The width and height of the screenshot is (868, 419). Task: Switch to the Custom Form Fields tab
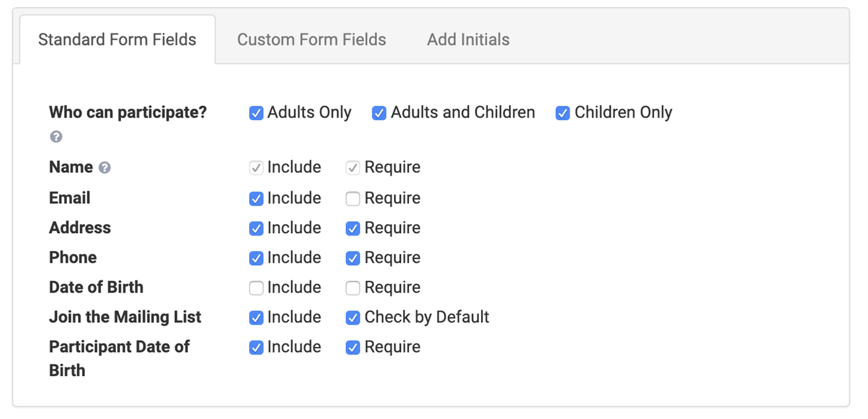coord(311,39)
